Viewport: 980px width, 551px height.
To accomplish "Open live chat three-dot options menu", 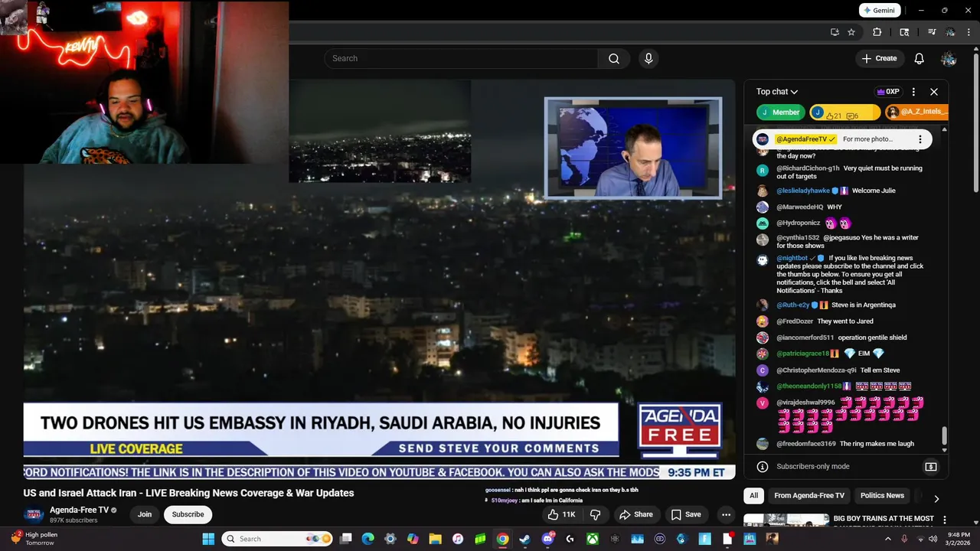I will pos(913,92).
